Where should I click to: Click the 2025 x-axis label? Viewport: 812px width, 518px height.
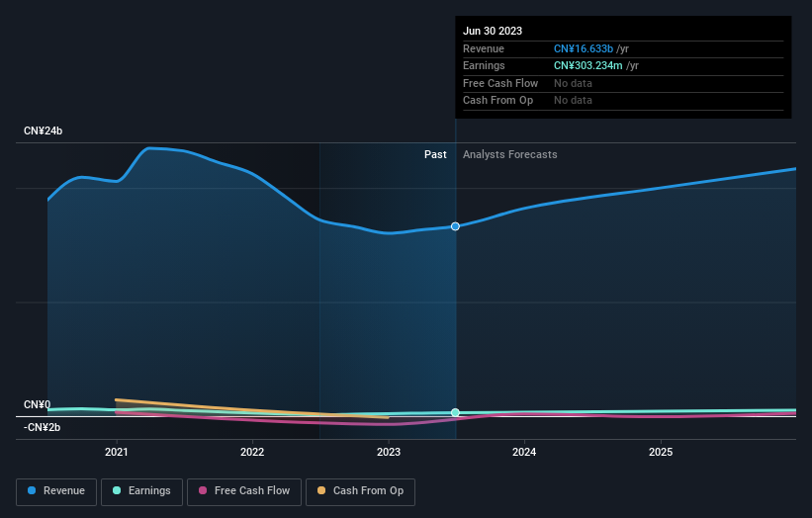tap(661, 453)
